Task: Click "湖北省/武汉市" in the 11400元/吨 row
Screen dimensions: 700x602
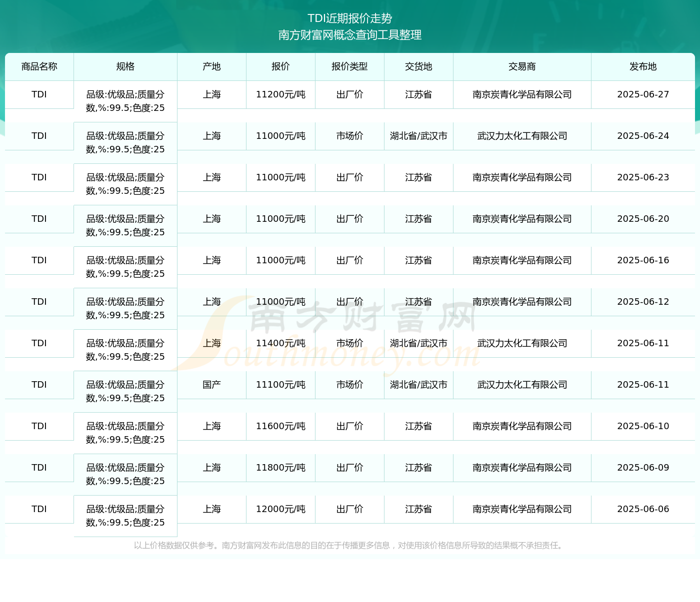Action: pos(419,343)
